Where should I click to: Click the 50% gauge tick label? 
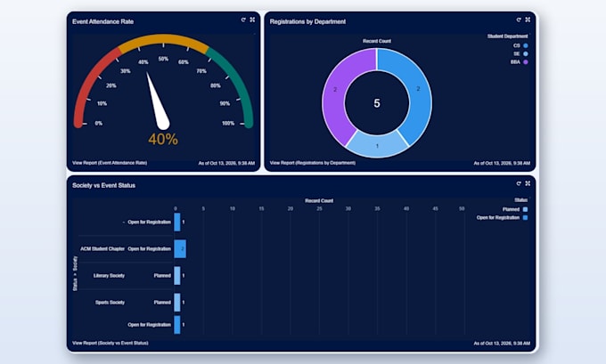pos(163,59)
